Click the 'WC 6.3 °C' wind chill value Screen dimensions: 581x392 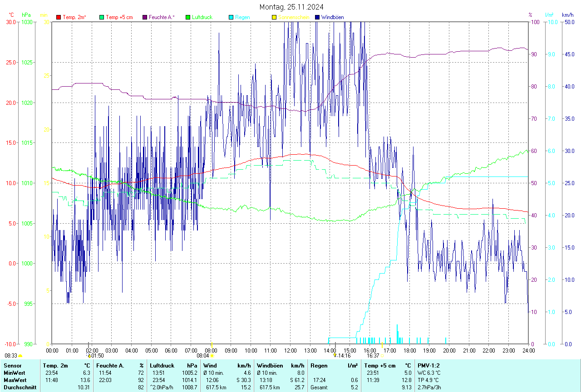[x=429, y=372]
